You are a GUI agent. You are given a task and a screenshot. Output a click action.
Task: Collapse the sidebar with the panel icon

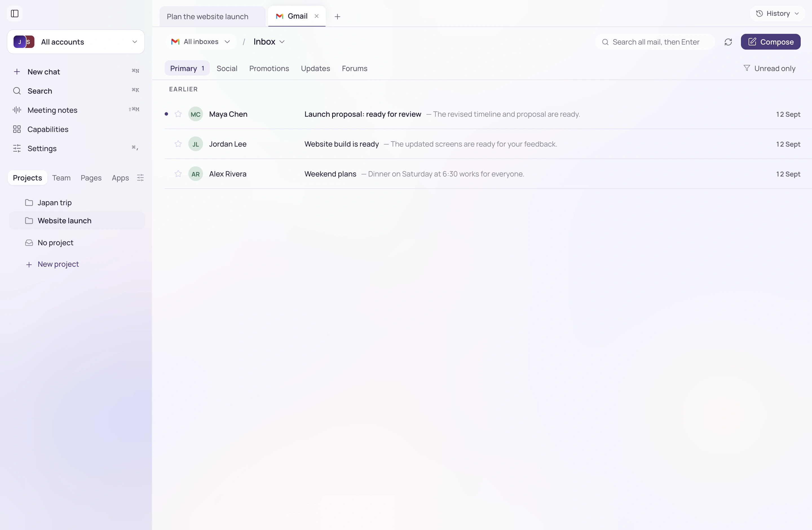pyautogui.click(x=15, y=14)
